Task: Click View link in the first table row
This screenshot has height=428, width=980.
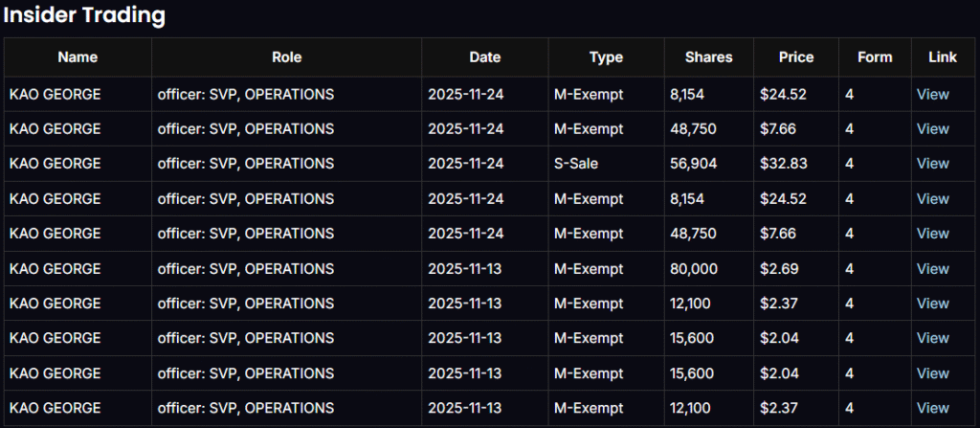Action: point(932,94)
